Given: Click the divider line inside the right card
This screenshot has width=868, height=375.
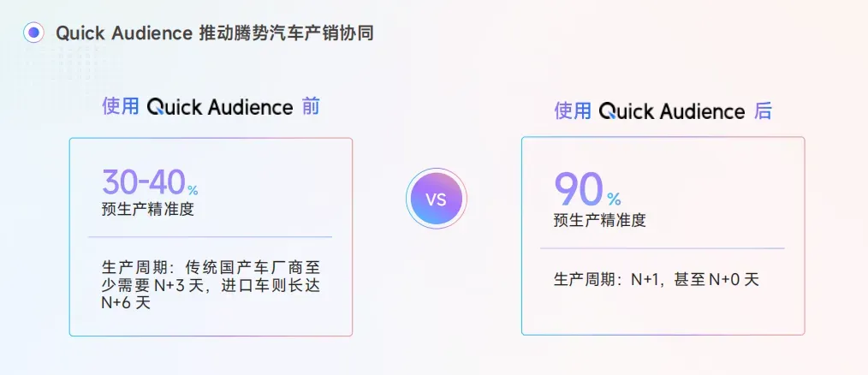Looking at the screenshot, I should pyautogui.click(x=662, y=248).
